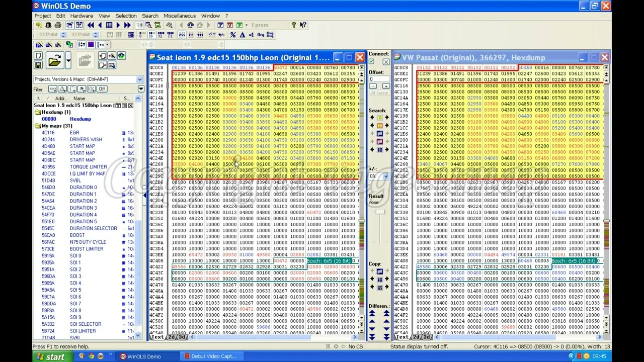644x362 pixels.
Task: Toggle the Connect checkbox
Action: [371, 61]
